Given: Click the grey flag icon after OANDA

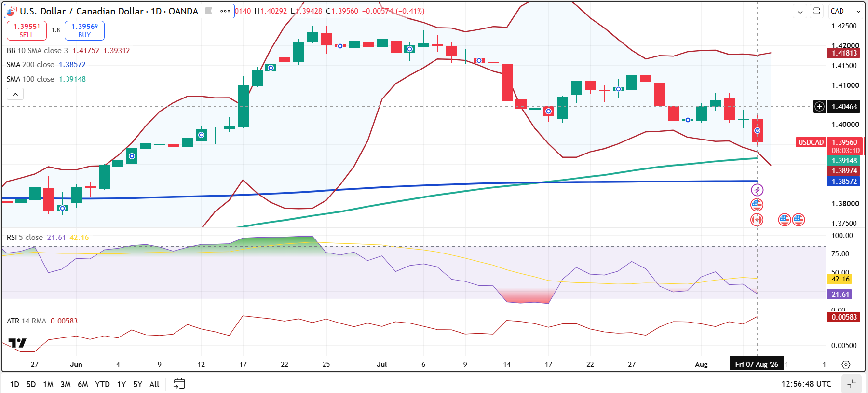Looking at the screenshot, I should click(209, 11).
